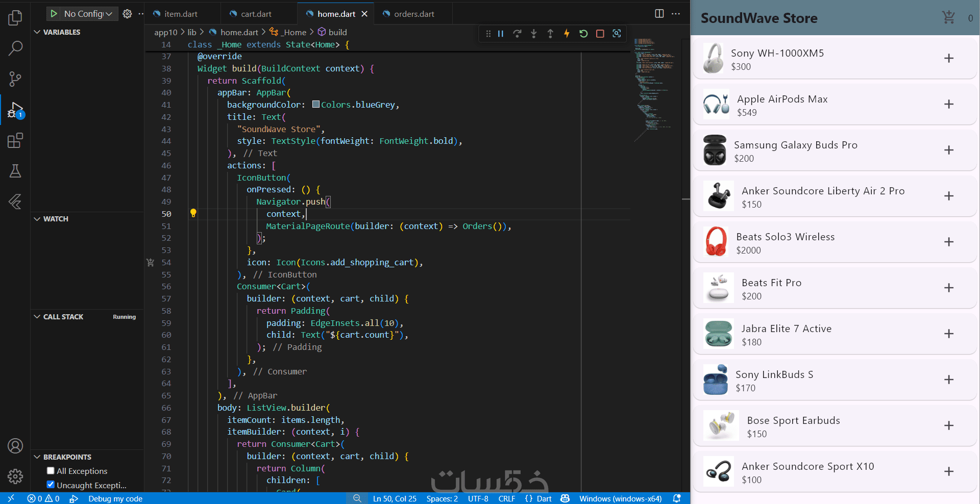Collapse the VARIABLES section
Viewport: 980px width, 504px height.
pyautogui.click(x=37, y=32)
